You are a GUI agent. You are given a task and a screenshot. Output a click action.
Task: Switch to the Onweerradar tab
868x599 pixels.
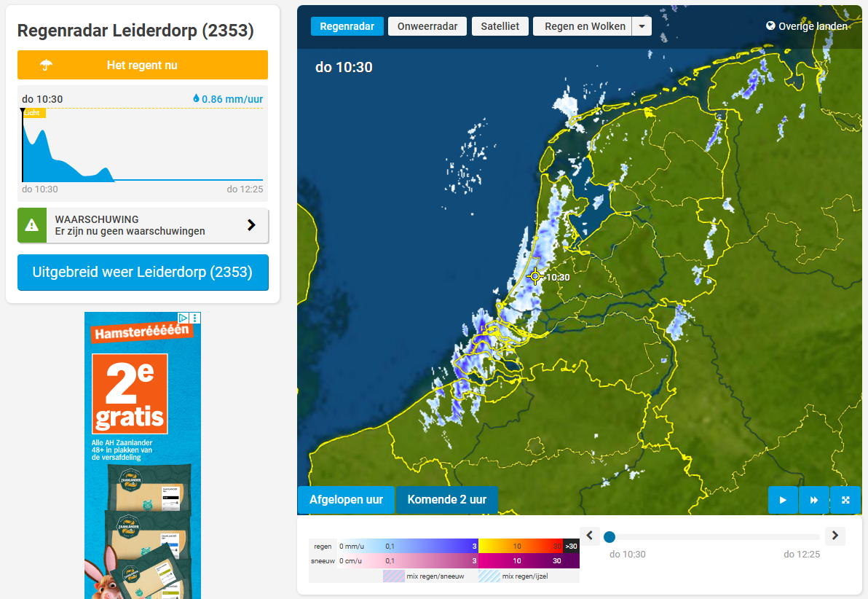coord(427,26)
